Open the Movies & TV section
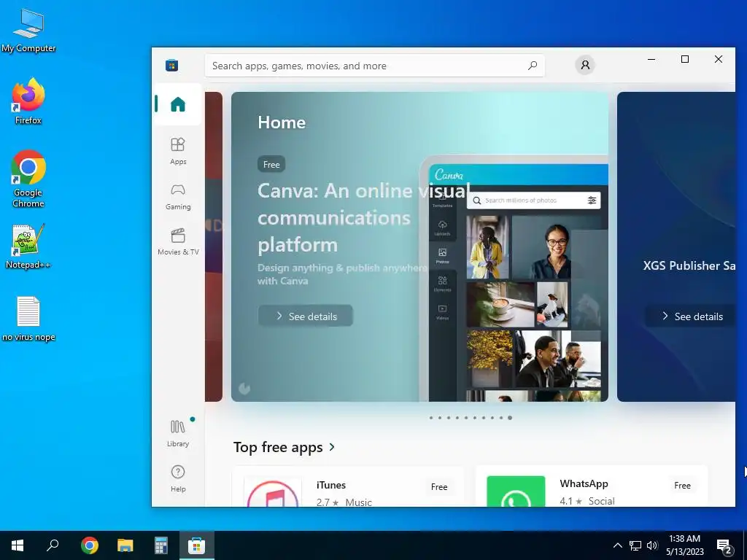 coord(178,242)
